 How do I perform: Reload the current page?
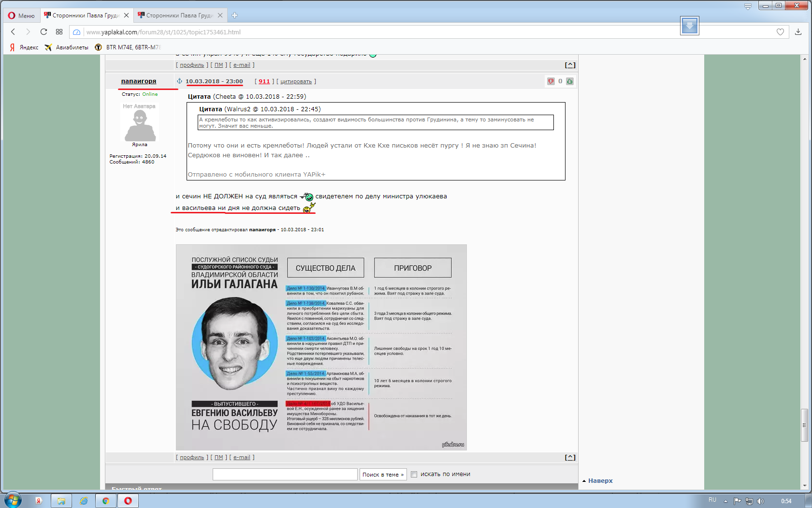point(43,32)
